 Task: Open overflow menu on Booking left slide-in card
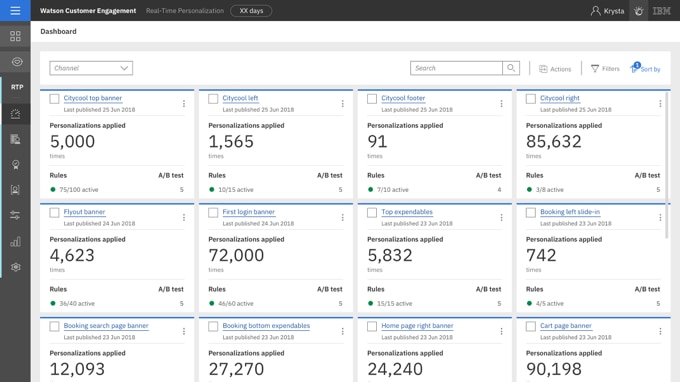coord(660,217)
